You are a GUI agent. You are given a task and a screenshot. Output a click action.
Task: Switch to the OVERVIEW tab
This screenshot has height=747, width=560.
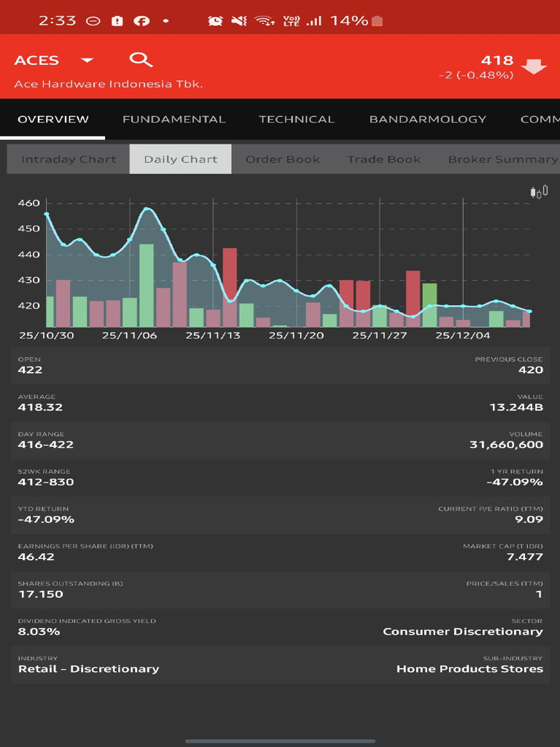(x=52, y=119)
